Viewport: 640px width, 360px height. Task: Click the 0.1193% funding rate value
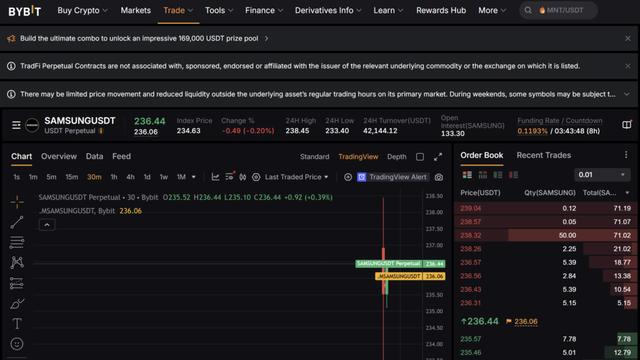[x=532, y=131]
